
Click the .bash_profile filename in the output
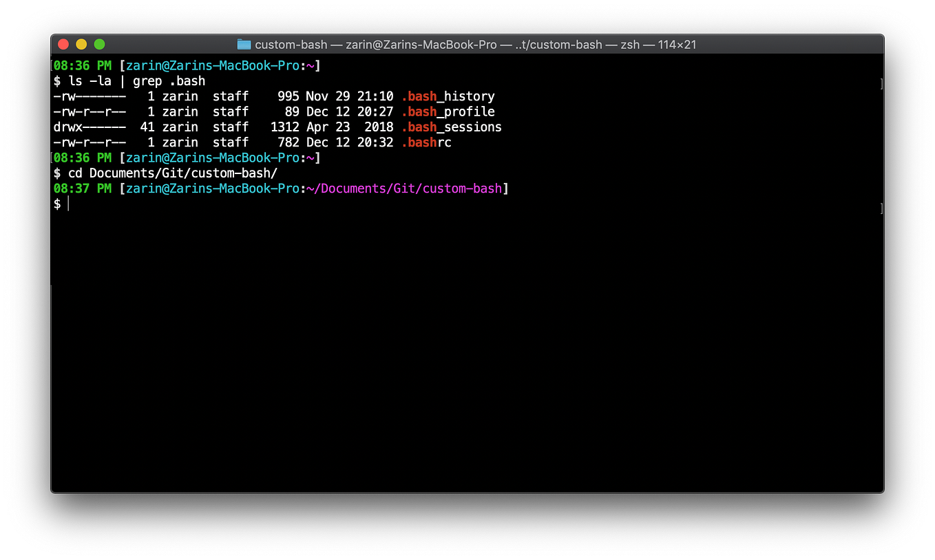(448, 111)
